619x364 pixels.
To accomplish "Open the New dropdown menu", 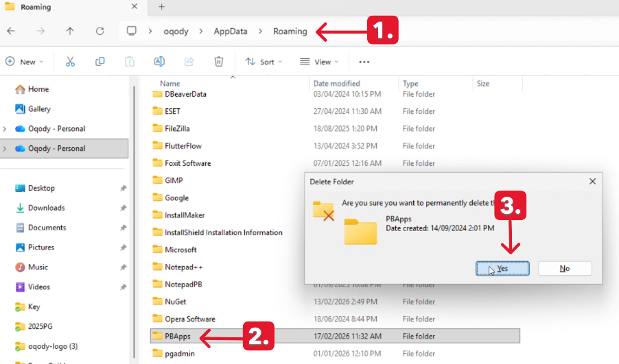I will pos(25,62).
